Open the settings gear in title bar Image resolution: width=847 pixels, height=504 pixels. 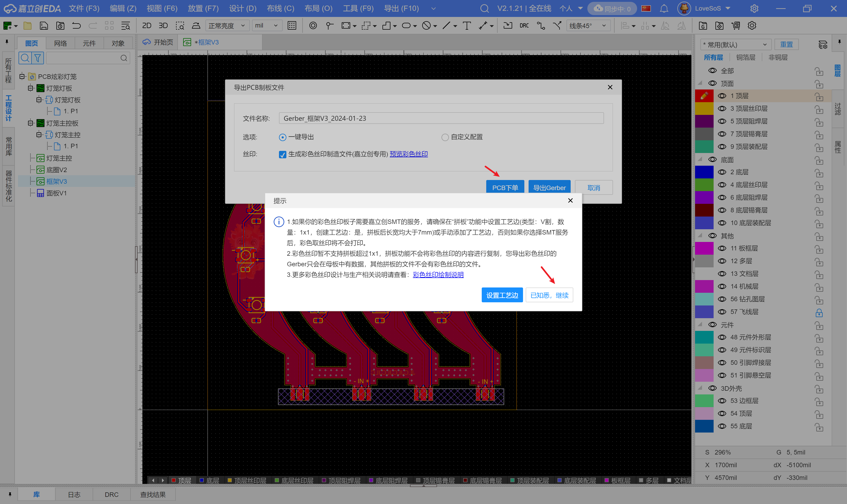754,8
